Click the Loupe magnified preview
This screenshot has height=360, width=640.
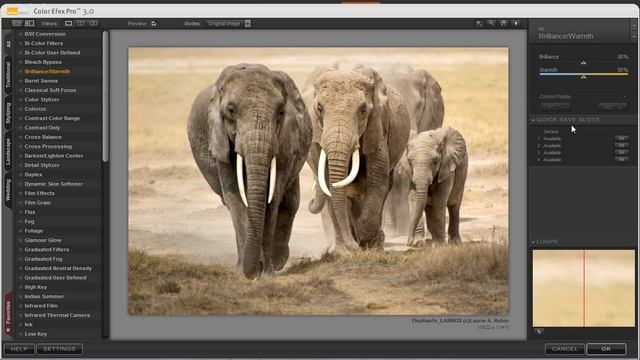coord(584,288)
